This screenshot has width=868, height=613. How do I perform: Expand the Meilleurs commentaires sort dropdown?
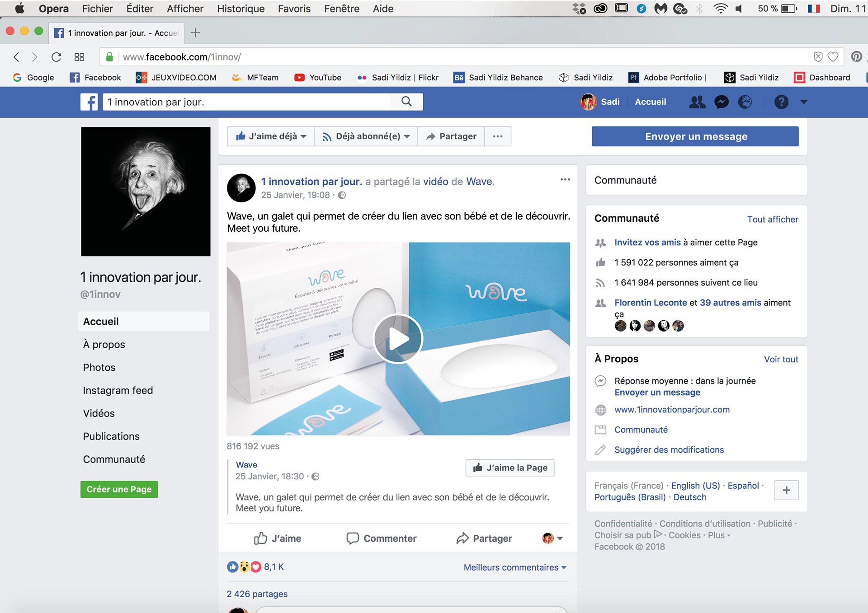(515, 567)
